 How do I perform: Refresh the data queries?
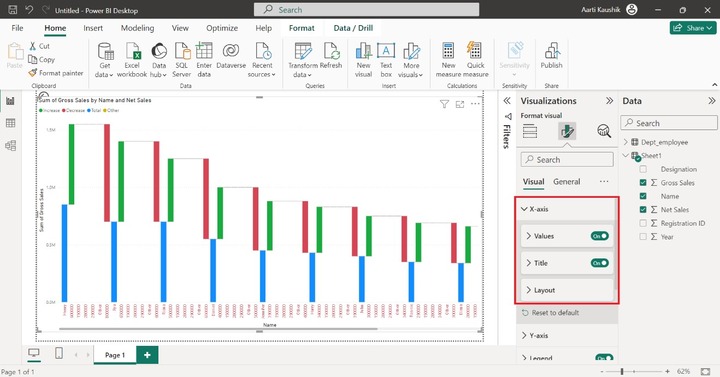(x=331, y=56)
